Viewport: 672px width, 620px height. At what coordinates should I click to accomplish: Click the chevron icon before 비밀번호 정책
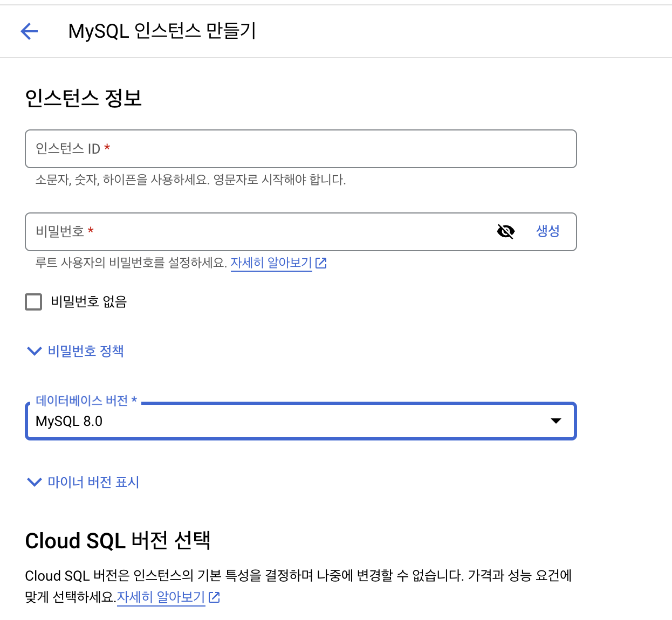tap(34, 351)
